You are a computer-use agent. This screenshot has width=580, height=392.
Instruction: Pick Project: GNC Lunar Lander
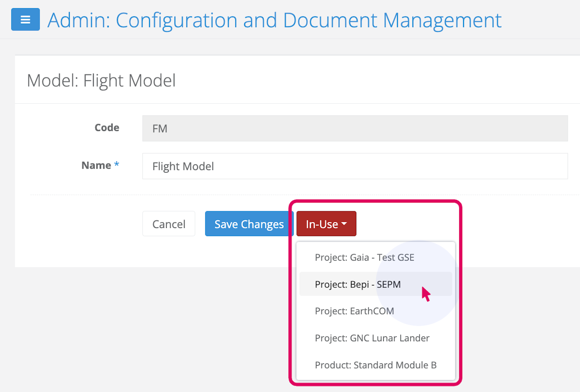coord(372,338)
